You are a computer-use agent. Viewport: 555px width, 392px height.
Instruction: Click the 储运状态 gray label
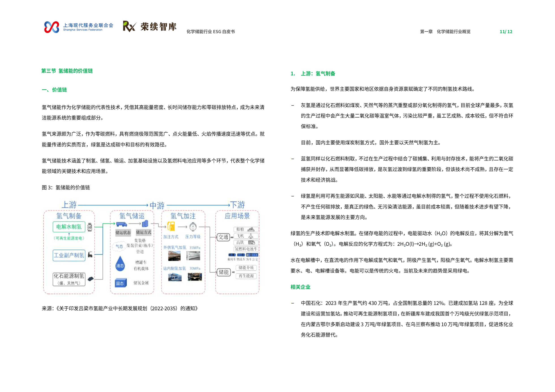[123, 233]
